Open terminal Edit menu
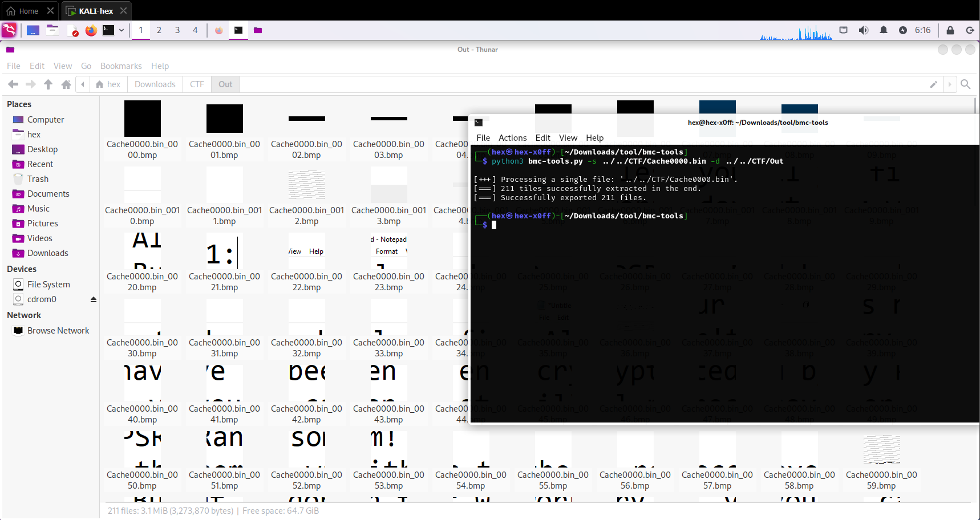This screenshot has height=520, width=980. [542, 138]
